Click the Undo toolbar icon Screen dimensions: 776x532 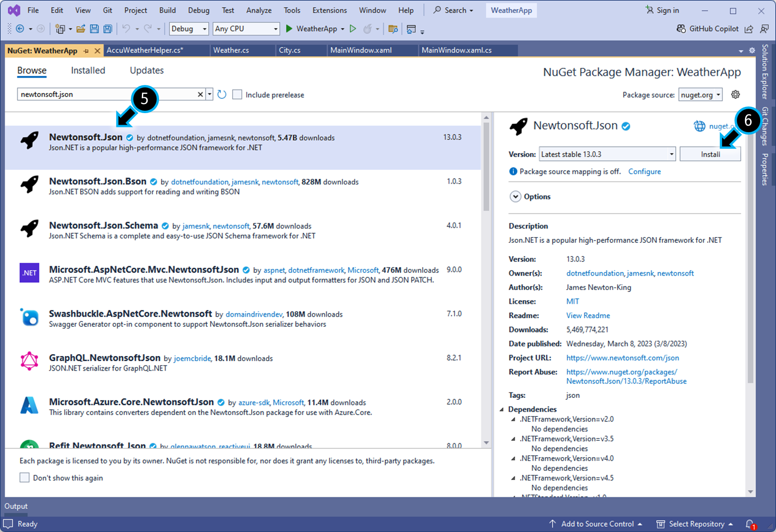coord(126,29)
